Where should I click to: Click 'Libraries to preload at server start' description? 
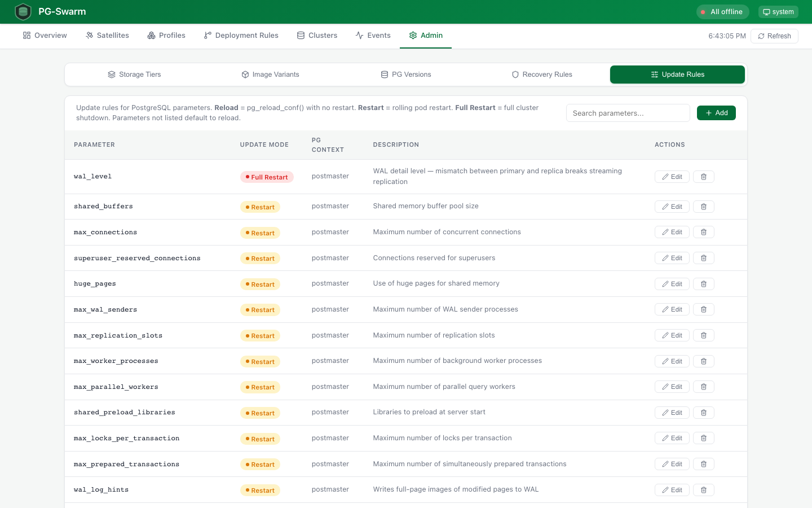[x=429, y=412]
